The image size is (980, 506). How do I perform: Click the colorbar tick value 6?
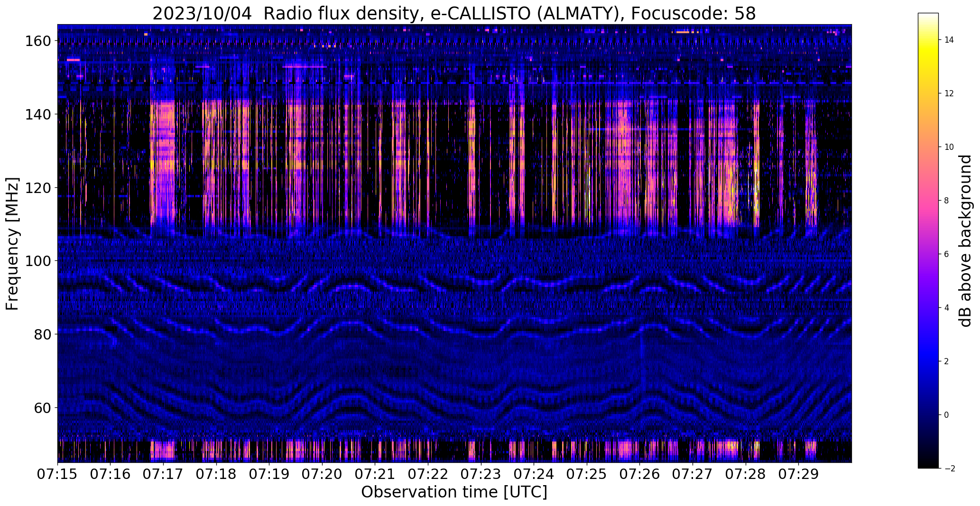[x=947, y=254]
